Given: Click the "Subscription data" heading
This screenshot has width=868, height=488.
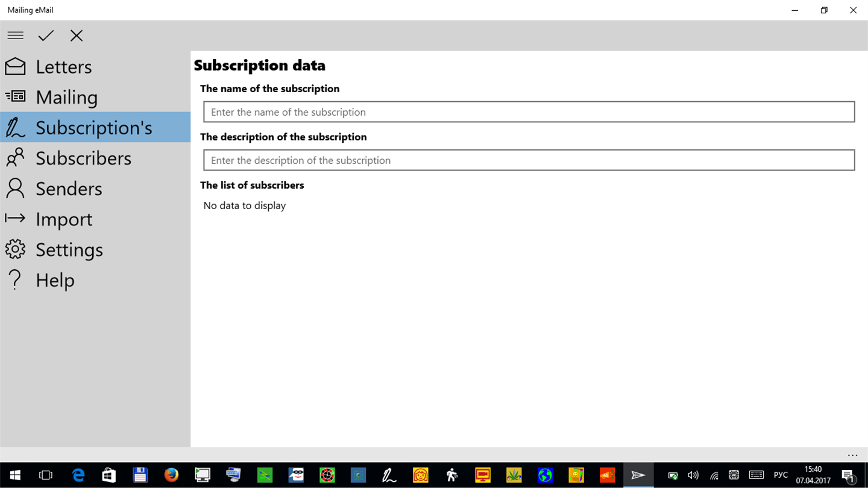Looking at the screenshot, I should click(260, 65).
